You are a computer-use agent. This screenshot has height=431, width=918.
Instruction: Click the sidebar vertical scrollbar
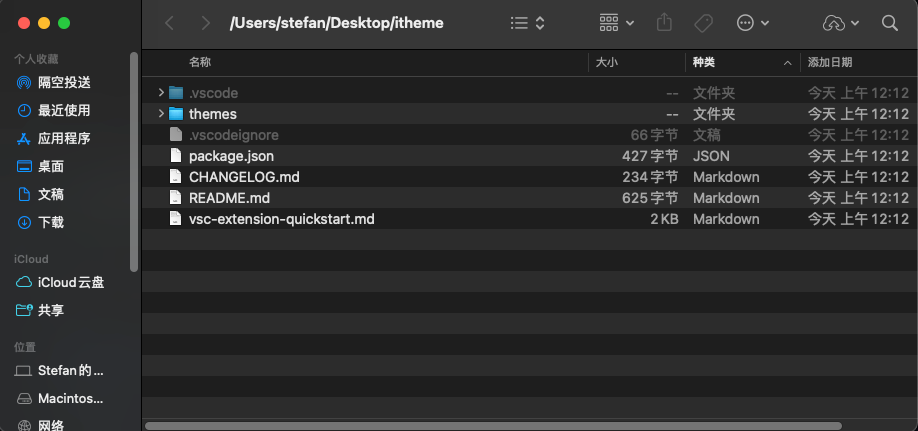(x=134, y=162)
